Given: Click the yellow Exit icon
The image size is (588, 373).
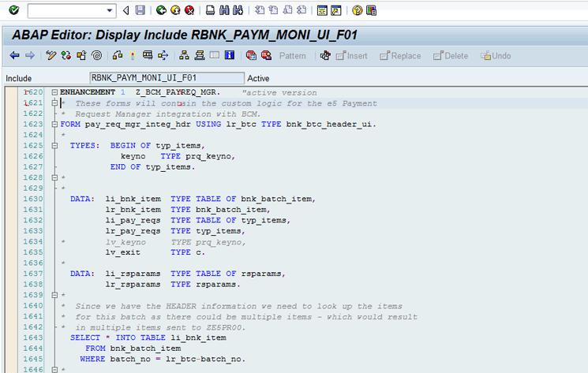Looking at the screenshot, I should tap(175, 10).
